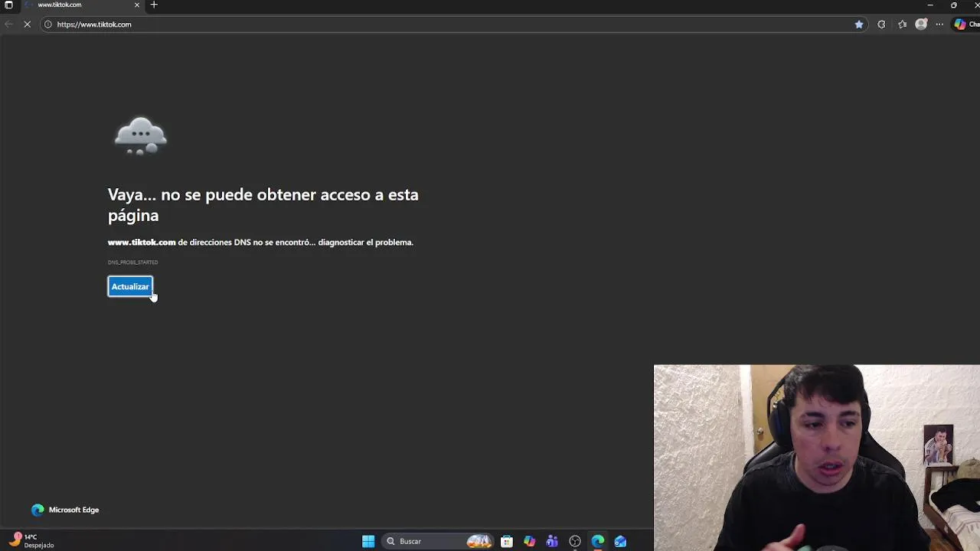Toggle the favorites star icon
The image size is (980, 551).
click(x=859, y=24)
